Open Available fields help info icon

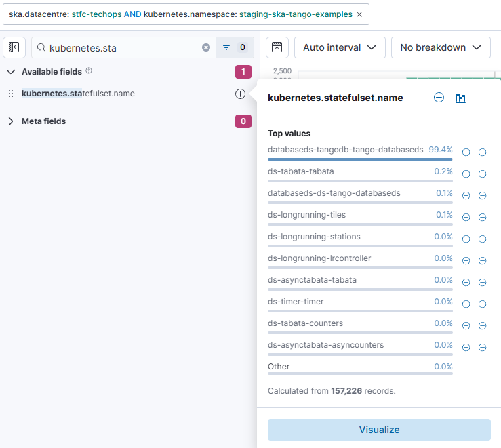[89, 70]
